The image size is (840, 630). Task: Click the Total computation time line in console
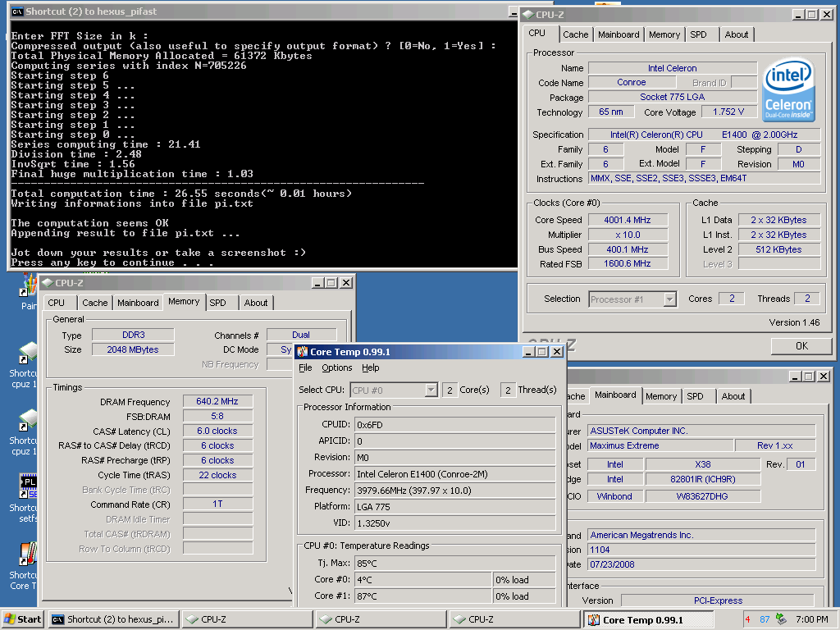[x=181, y=194]
